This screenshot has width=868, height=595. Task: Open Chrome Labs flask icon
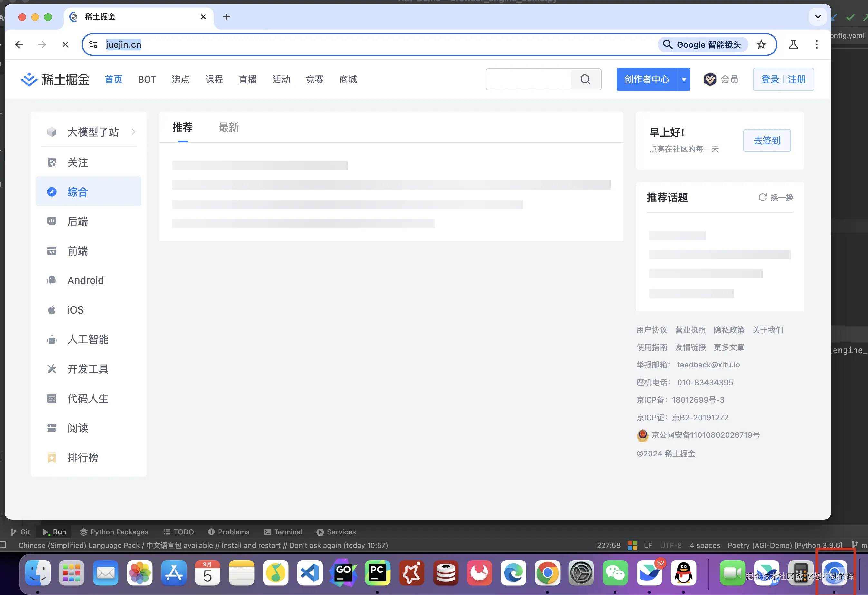click(x=793, y=45)
